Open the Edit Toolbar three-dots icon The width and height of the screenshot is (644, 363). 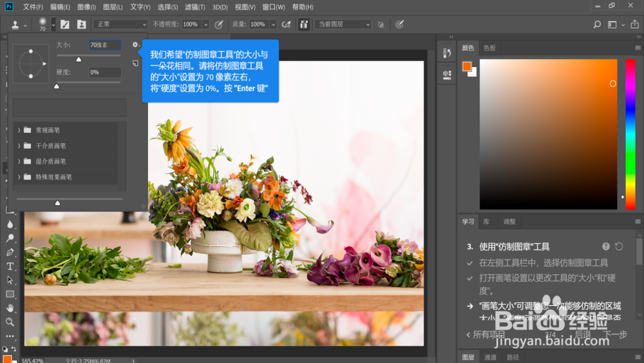click(10, 336)
